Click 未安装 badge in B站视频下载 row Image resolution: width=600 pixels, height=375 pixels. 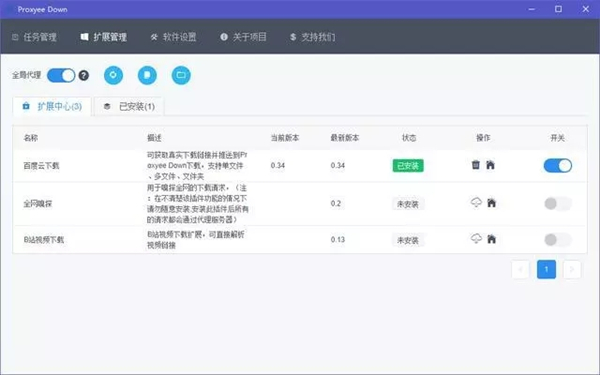408,240
